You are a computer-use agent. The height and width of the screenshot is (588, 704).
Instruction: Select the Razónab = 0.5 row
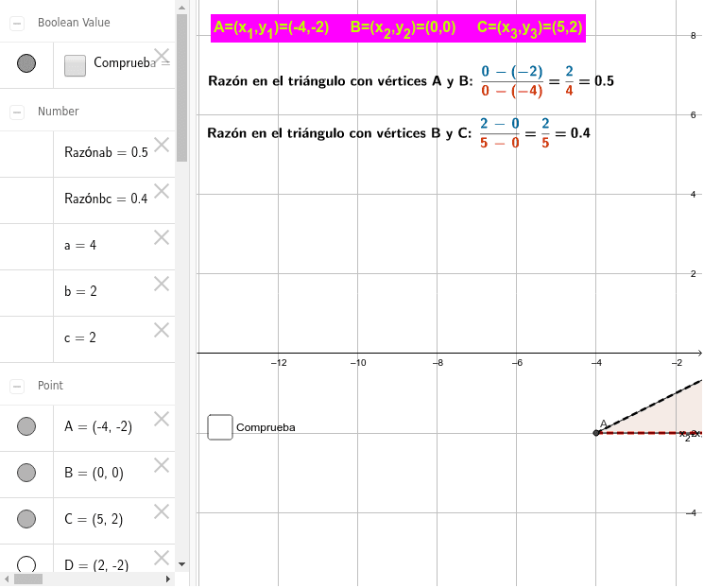[106, 153]
